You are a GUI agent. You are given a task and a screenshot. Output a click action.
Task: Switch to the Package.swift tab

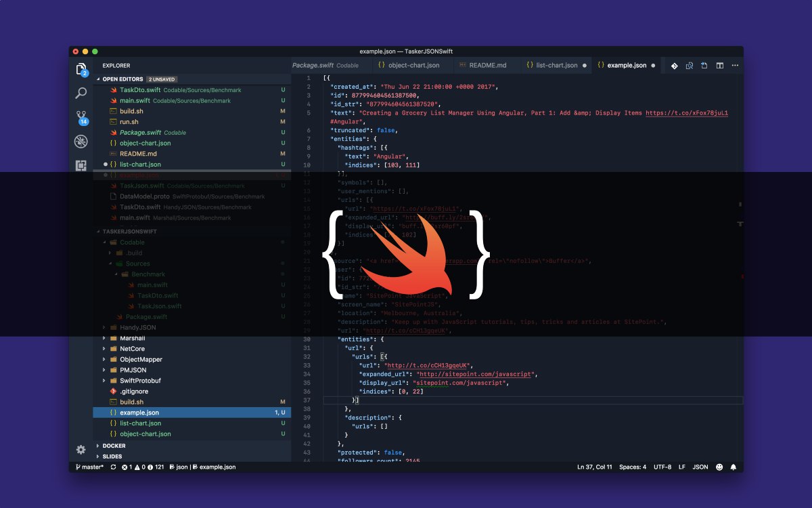click(331, 66)
